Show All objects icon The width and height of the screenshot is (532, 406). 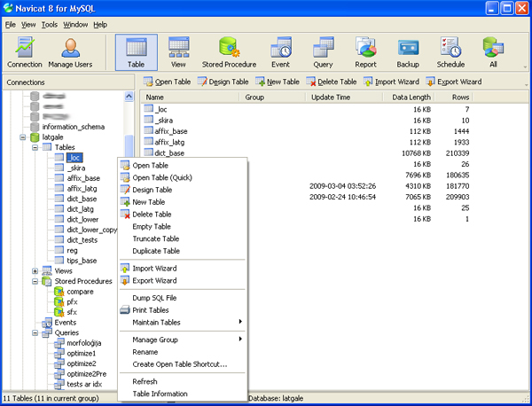click(x=493, y=52)
